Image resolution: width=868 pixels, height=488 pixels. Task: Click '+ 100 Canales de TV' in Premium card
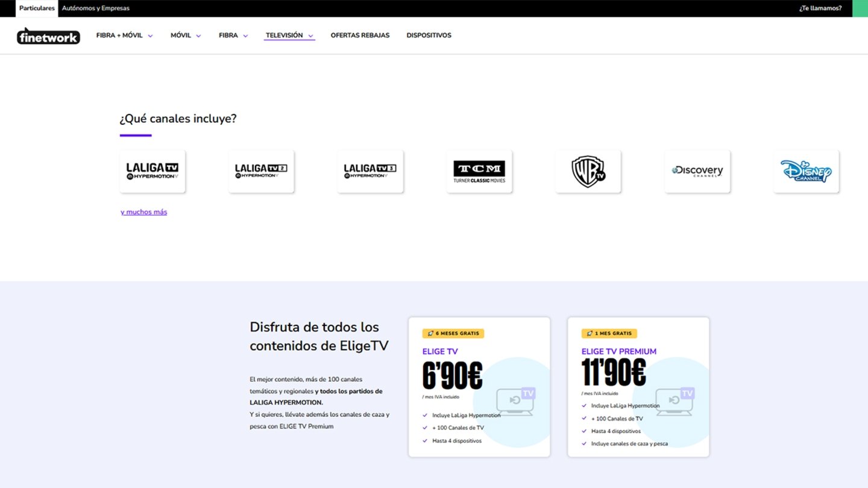point(617,419)
